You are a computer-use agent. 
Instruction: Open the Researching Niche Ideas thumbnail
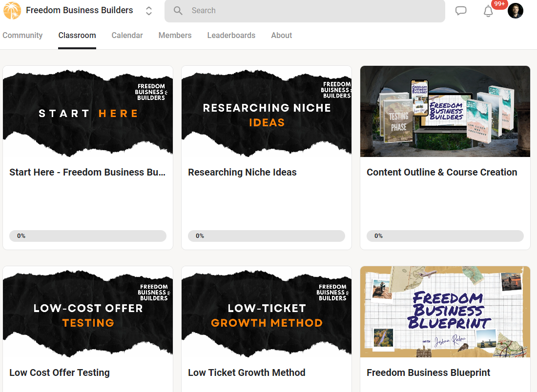click(267, 112)
